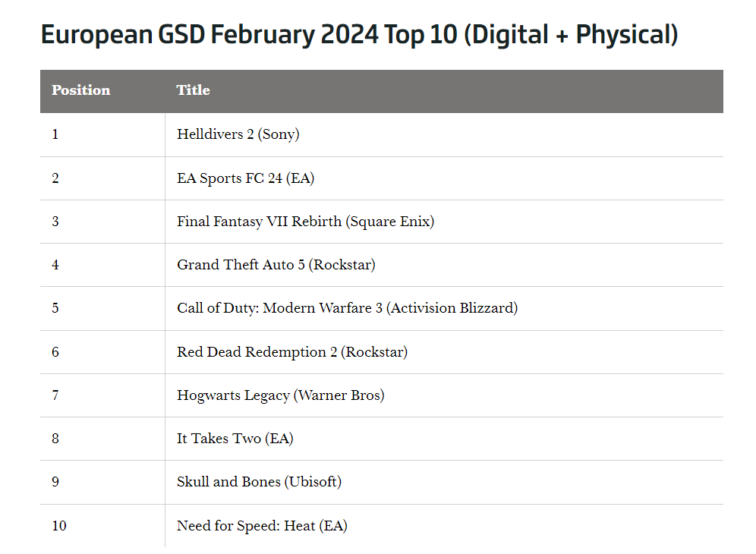Select the Helldivers 2 (Sony) entry

(x=238, y=134)
